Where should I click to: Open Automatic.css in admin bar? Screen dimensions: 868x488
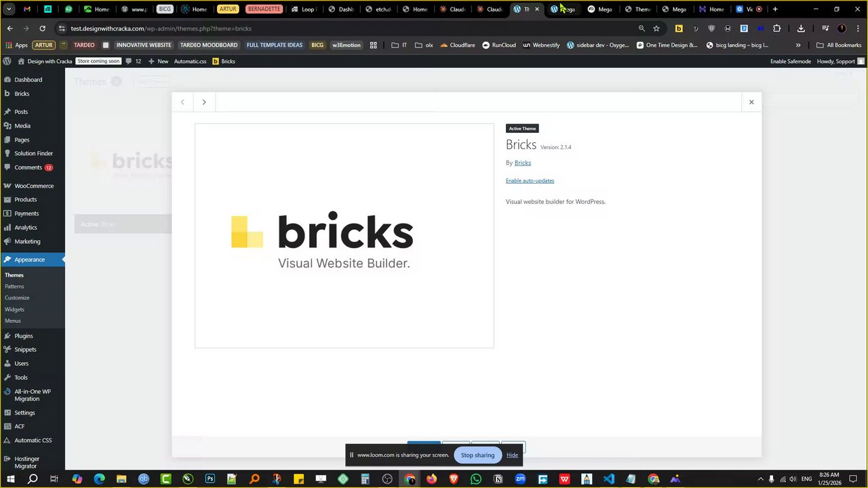190,61
